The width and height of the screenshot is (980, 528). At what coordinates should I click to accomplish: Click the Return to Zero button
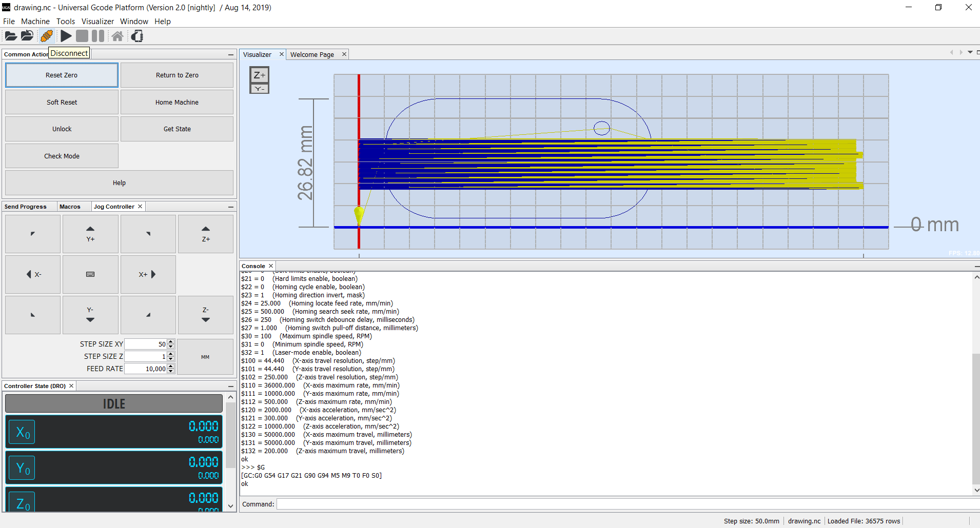point(177,75)
